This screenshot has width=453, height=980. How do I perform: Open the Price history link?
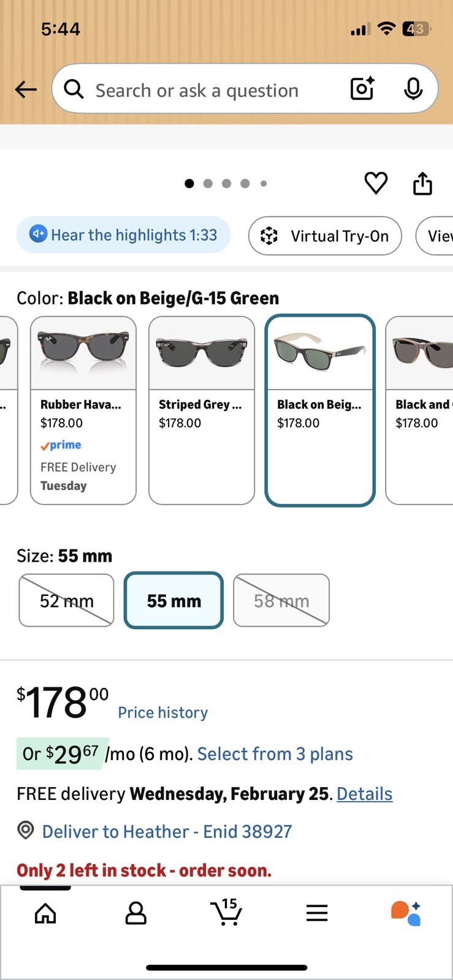tap(162, 712)
